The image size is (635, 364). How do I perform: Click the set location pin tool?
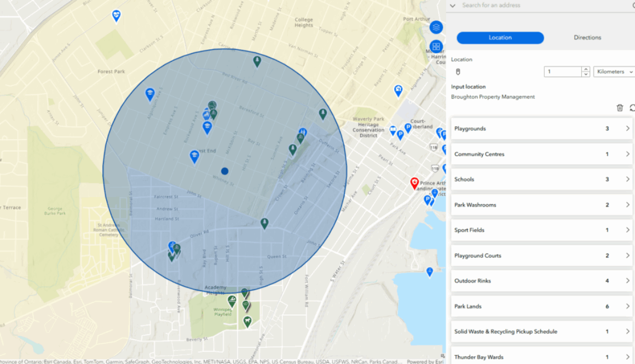[x=458, y=72]
